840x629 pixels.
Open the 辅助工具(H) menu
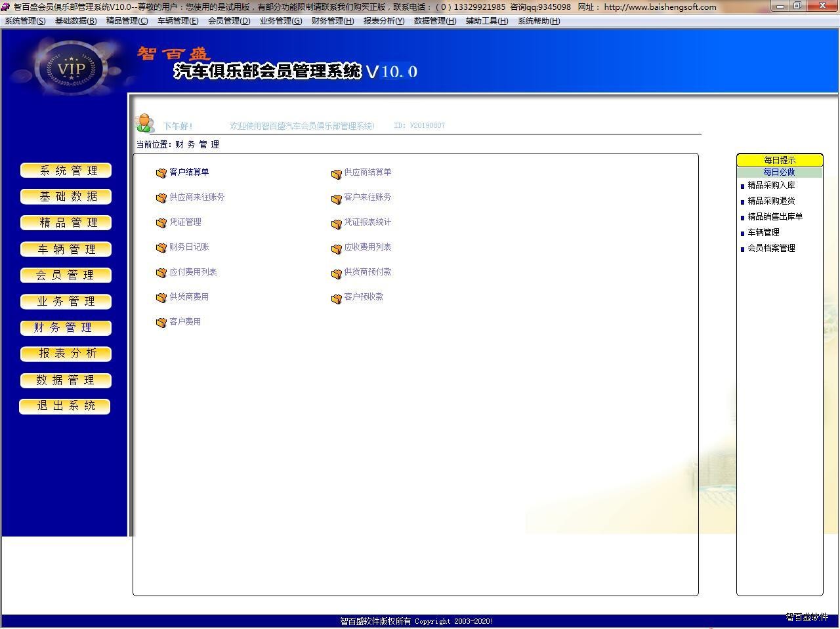[487, 21]
